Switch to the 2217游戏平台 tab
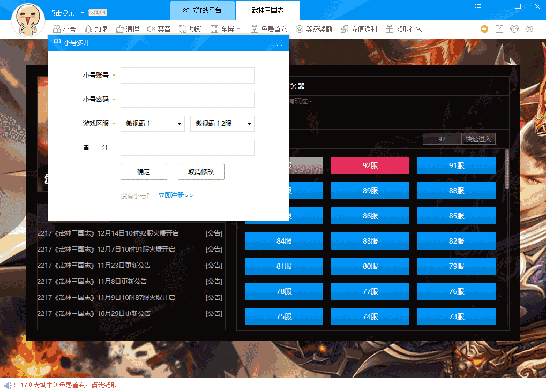This screenshot has height=392, width=546. [203, 11]
